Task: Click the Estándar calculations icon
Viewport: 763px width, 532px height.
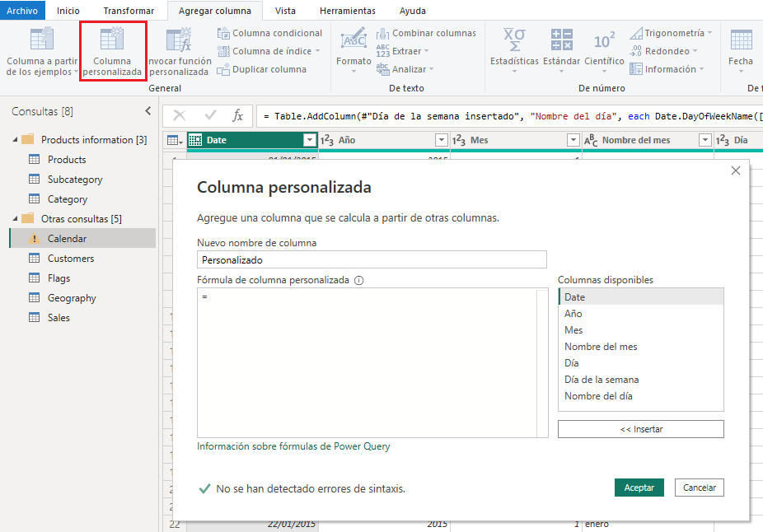Action: pos(561,40)
